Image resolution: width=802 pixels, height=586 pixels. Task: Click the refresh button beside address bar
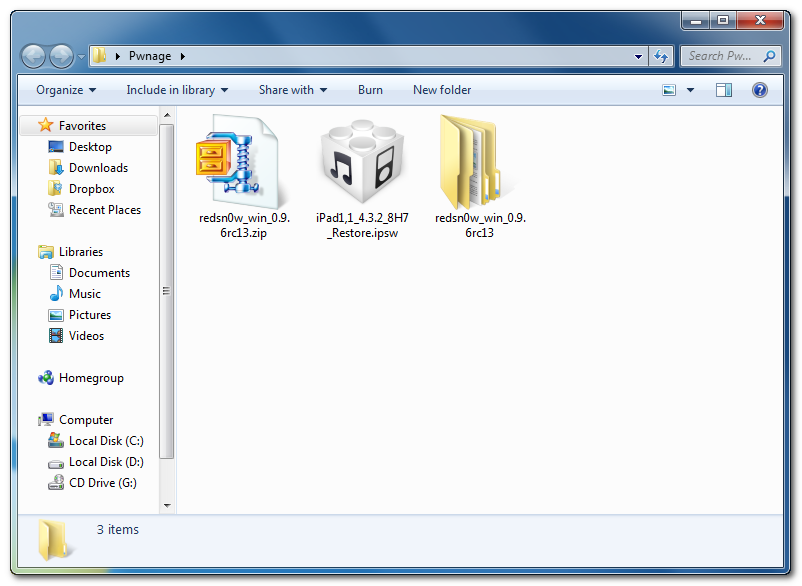tap(661, 56)
